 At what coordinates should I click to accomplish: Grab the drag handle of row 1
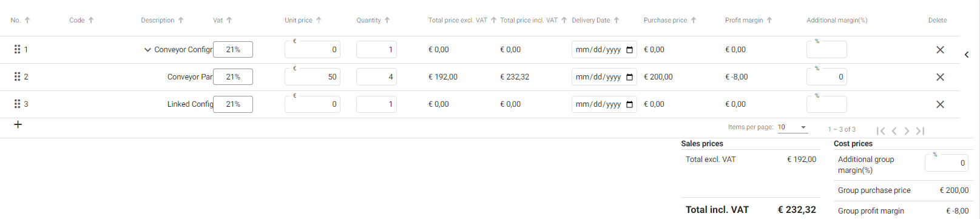17,49
